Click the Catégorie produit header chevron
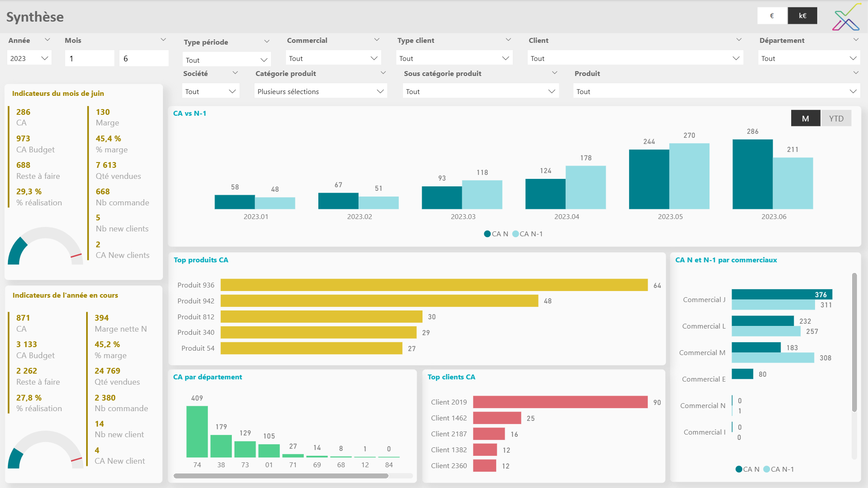 [x=383, y=73]
